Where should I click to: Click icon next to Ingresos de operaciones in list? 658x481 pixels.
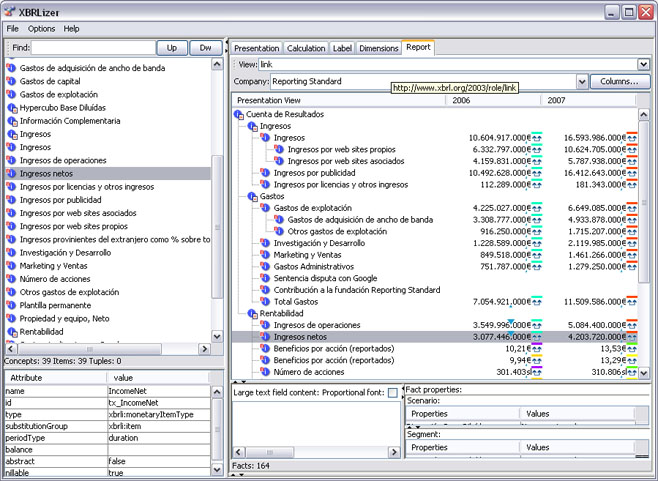11,160
